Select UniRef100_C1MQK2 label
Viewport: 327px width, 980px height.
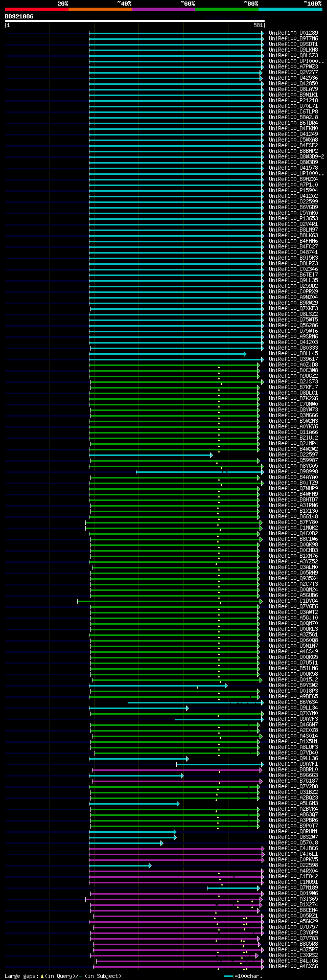[x=293, y=528]
